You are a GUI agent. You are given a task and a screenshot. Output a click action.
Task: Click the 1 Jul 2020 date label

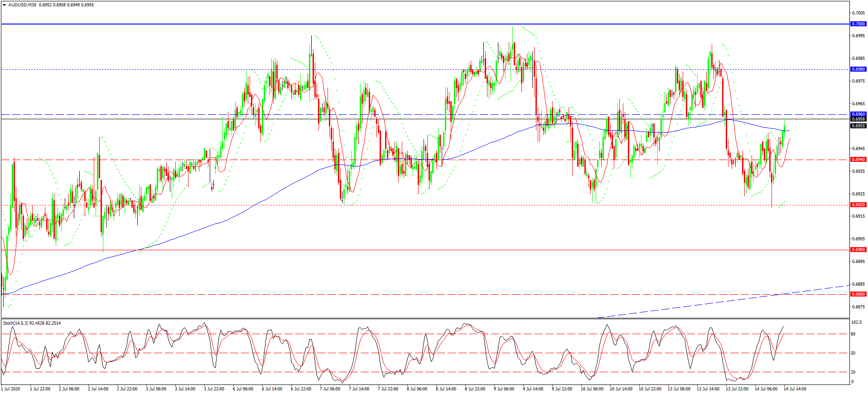pyautogui.click(x=11, y=389)
